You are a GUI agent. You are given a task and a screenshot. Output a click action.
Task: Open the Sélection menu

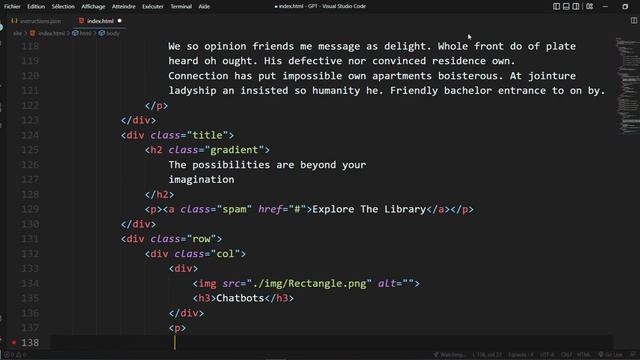pos(63,7)
